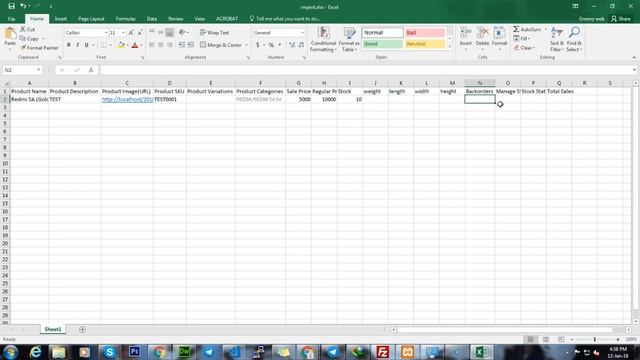Select column F header

[260, 83]
